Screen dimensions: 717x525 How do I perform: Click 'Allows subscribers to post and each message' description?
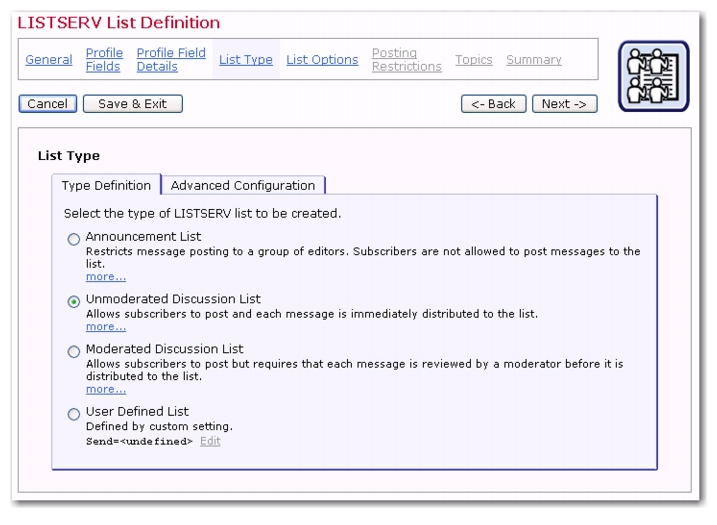[312, 314]
